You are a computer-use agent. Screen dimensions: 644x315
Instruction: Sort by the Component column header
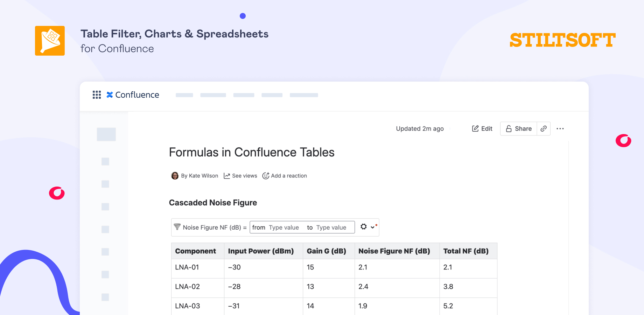198,251
